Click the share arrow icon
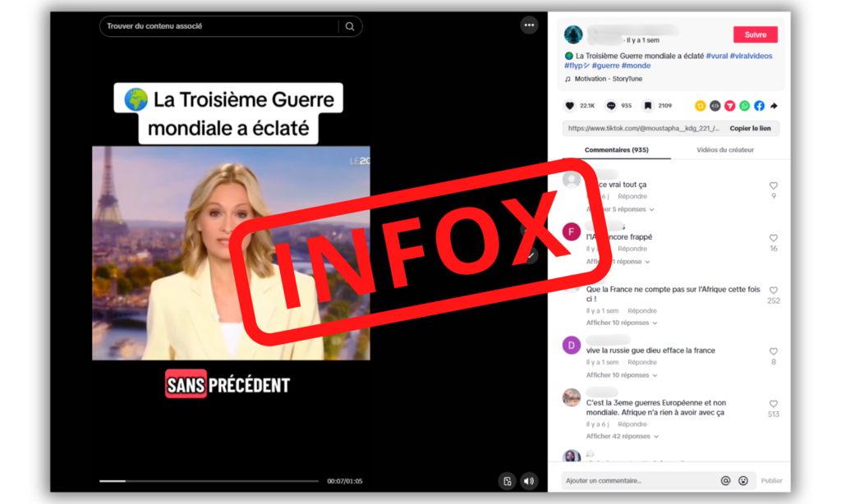This screenshot has height=504, width=841. 774,106
